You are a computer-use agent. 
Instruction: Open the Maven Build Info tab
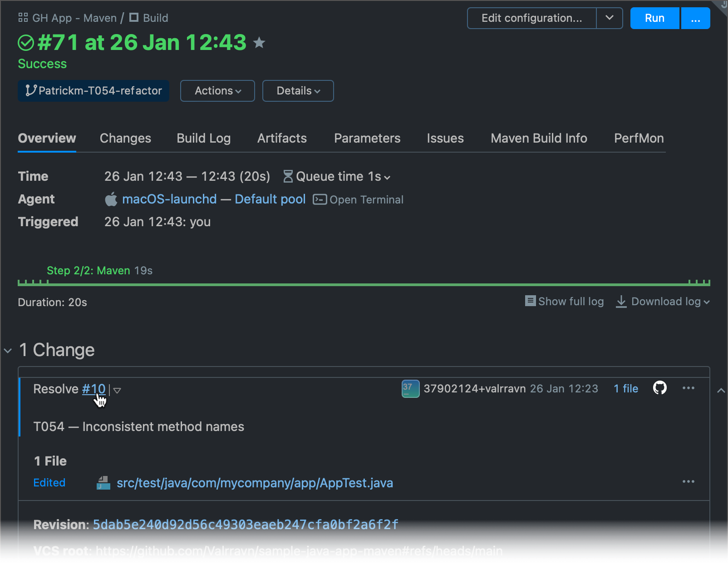pos(538,138)
